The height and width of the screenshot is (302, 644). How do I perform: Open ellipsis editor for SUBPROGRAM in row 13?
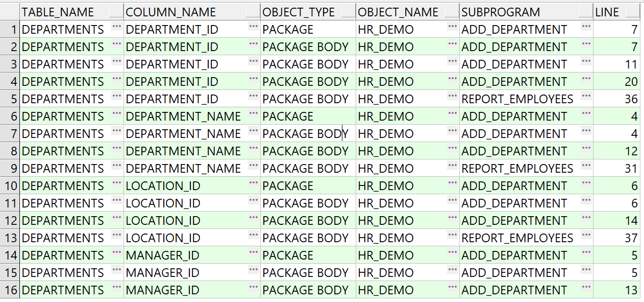[x=586, y=235]
